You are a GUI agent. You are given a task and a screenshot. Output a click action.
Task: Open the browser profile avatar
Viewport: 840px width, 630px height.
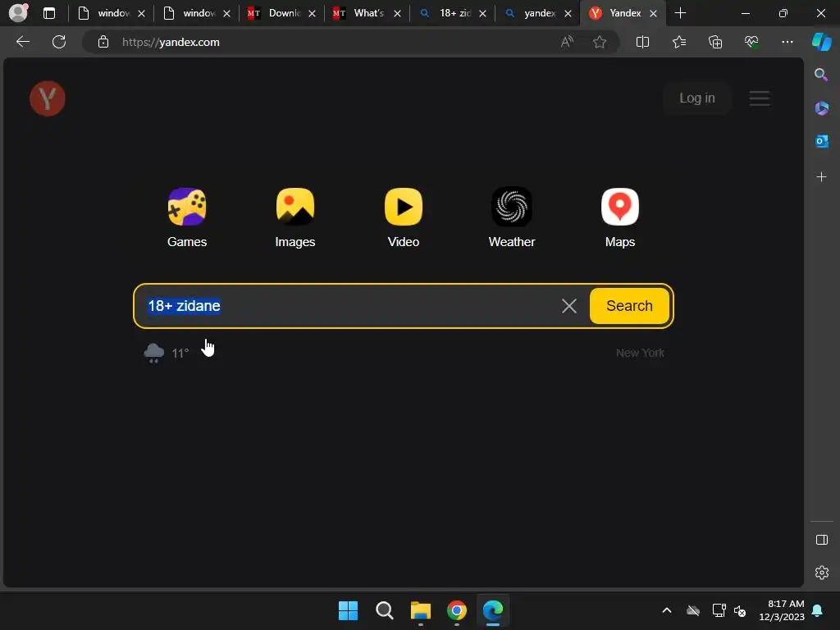[19, 13]
